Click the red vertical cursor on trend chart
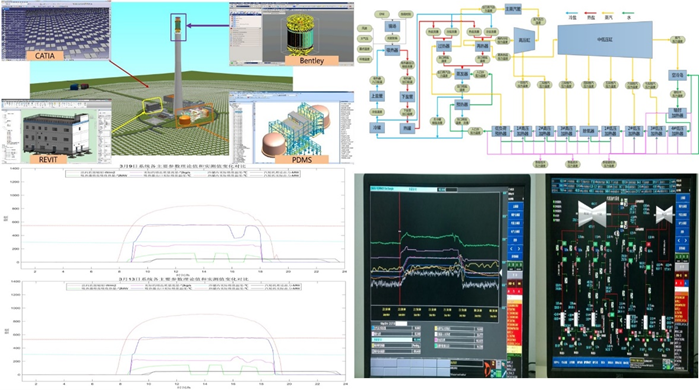Image resolution: width=699 pixels, height=390 pixels. tap(399, 248)
